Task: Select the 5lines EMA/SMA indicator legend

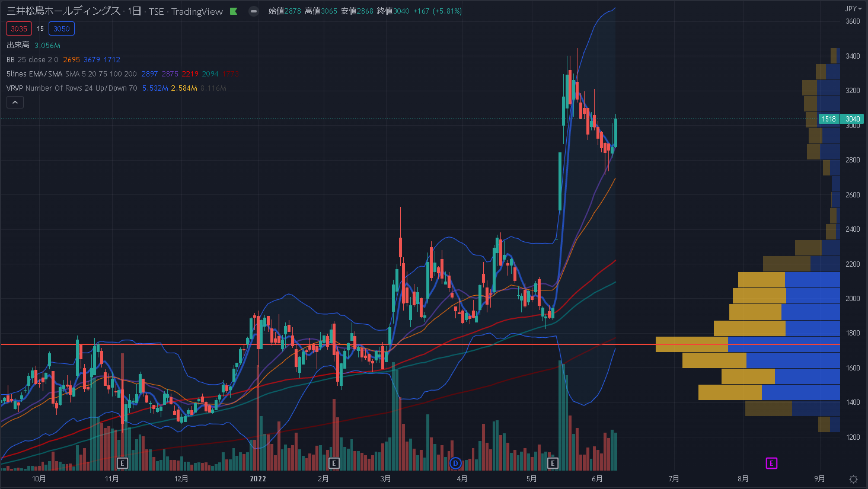Action: click(72, 73)
